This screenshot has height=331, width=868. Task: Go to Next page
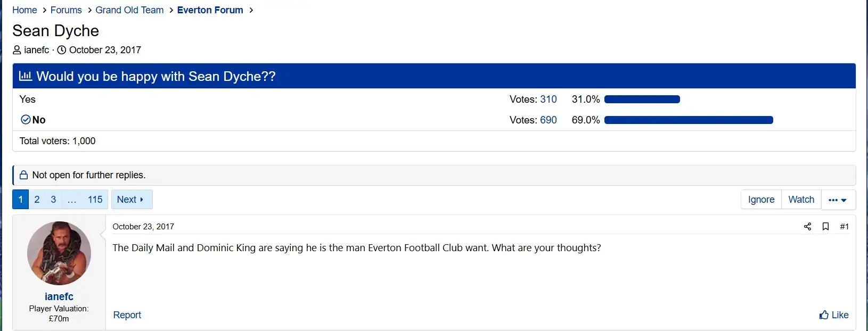(131, 200)
